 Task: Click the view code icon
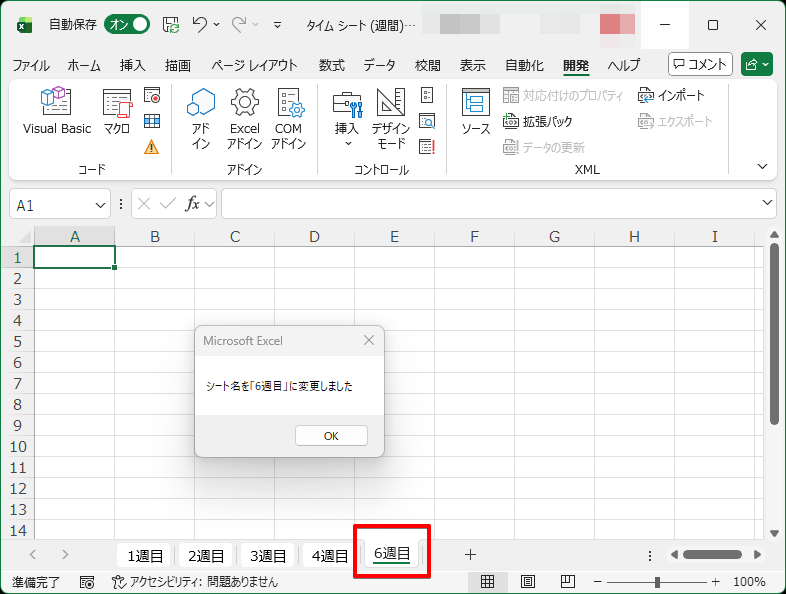[x=427, y=121]
